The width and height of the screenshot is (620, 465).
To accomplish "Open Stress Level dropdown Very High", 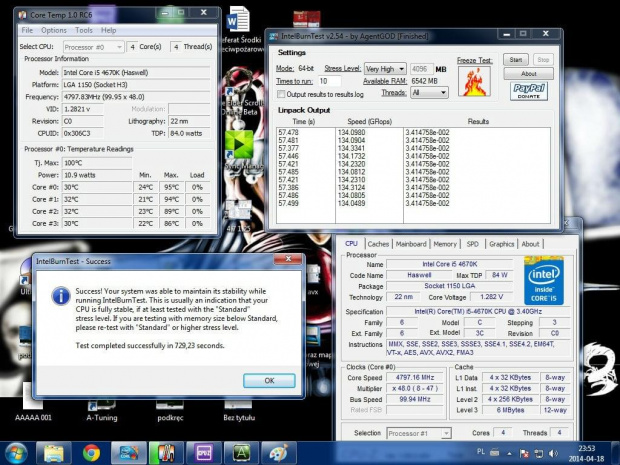I will click(385, 69).
